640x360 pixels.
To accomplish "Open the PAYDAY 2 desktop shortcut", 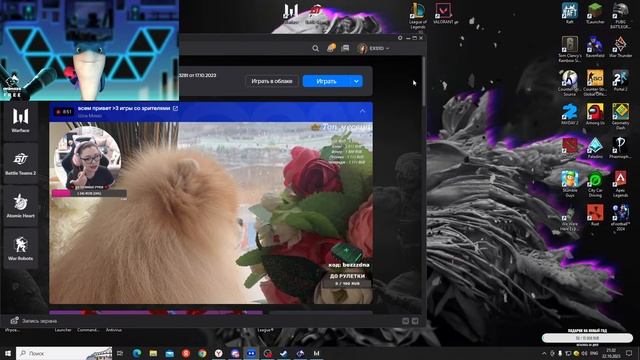I will click(570, 114).
